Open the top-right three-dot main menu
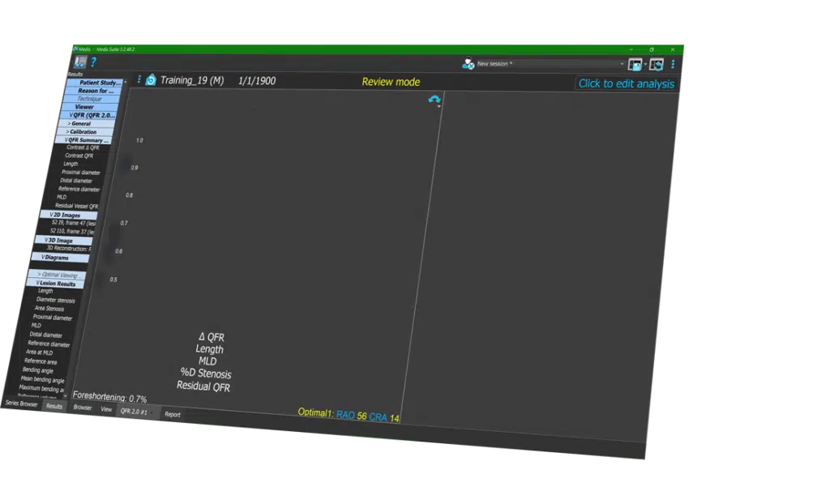 pyautogui.click(x=673, y=64)
